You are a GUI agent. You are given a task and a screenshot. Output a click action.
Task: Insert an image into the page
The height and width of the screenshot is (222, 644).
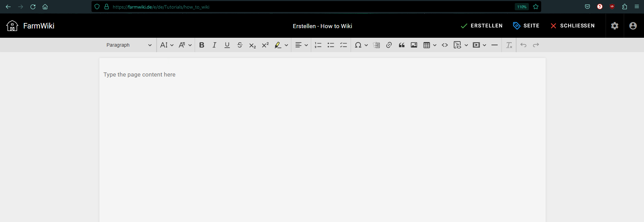pos(414,45)
